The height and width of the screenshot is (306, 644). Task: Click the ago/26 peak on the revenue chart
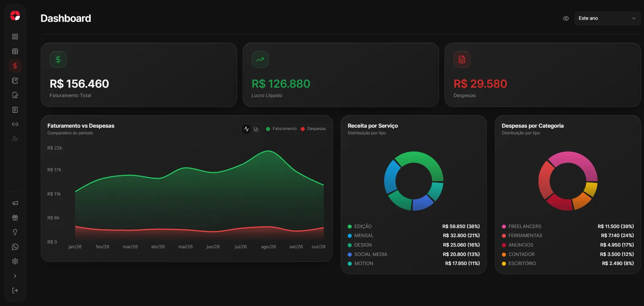click(268, 151)
